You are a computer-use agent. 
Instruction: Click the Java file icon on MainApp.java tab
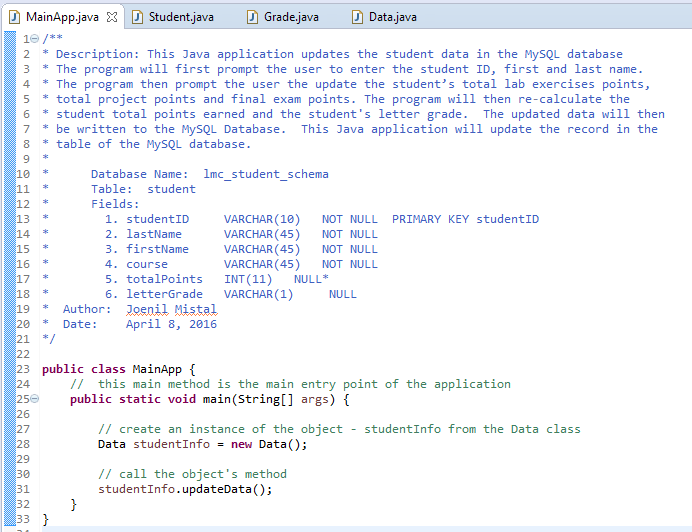pos(14,17)
